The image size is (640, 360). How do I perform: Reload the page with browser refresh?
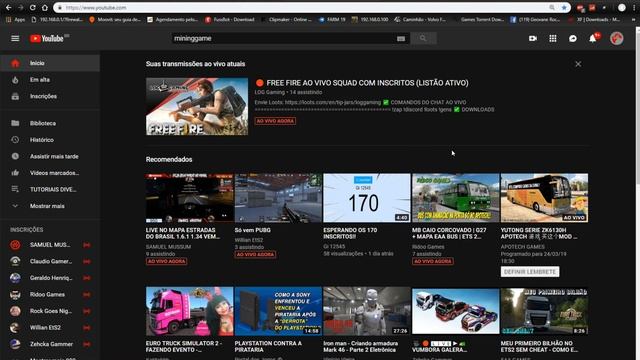(x=32, y=8)
